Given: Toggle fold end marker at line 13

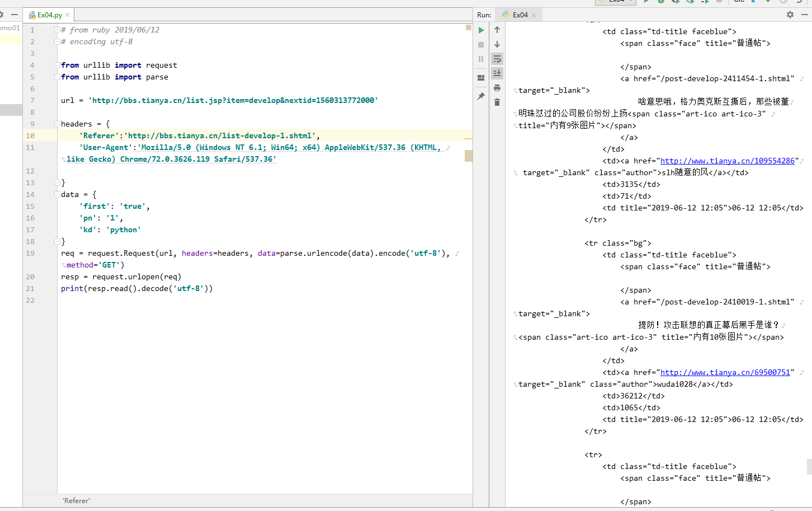Looking at the screenshot, I should click(57, 182).
